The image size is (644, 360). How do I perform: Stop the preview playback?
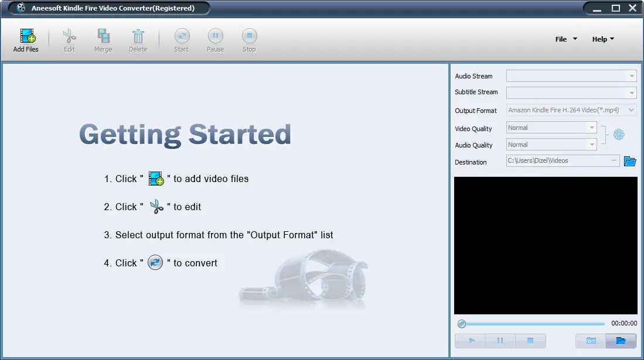pos(530,341)
